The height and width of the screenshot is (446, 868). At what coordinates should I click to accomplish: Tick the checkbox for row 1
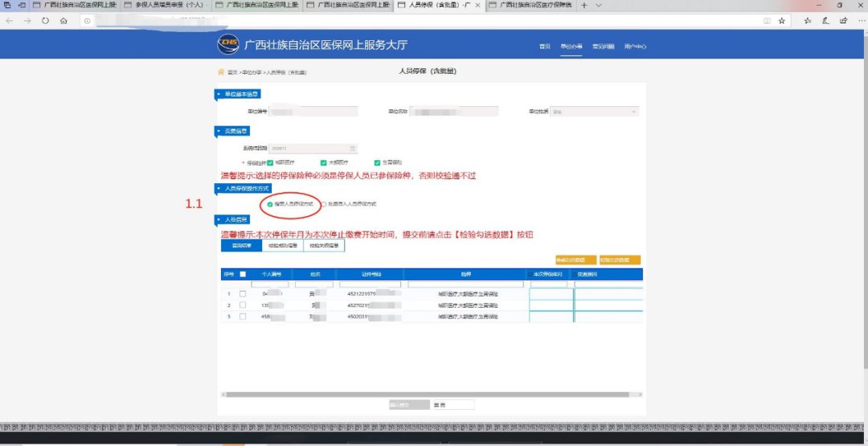pyautogui.click(x=243, y=294)
